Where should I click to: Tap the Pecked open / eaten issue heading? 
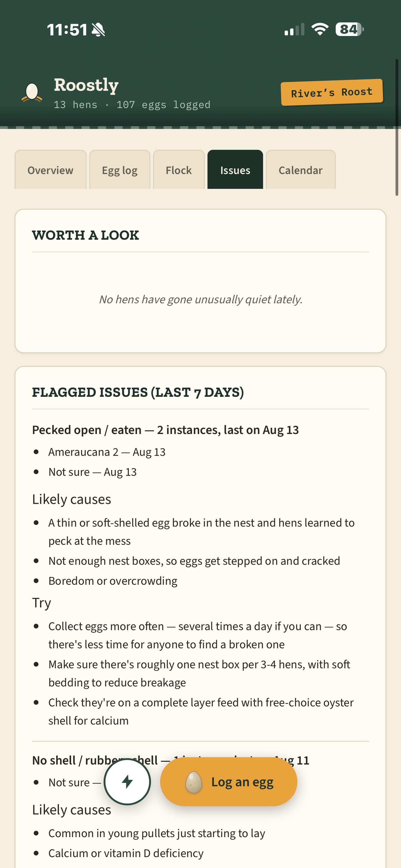click(x=165, y=430)
